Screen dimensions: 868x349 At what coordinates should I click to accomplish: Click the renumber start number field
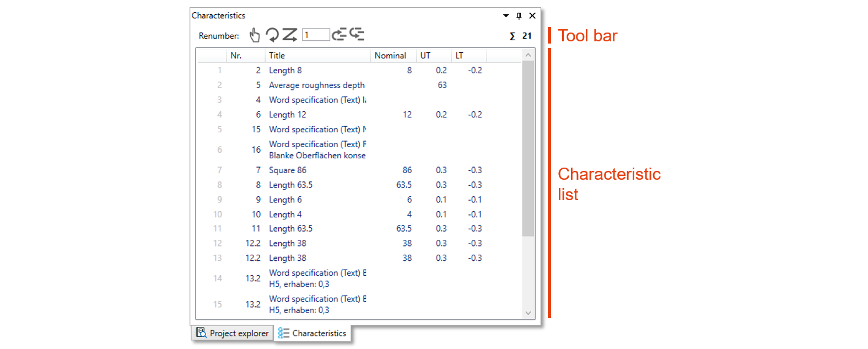(x=316, y=35)
